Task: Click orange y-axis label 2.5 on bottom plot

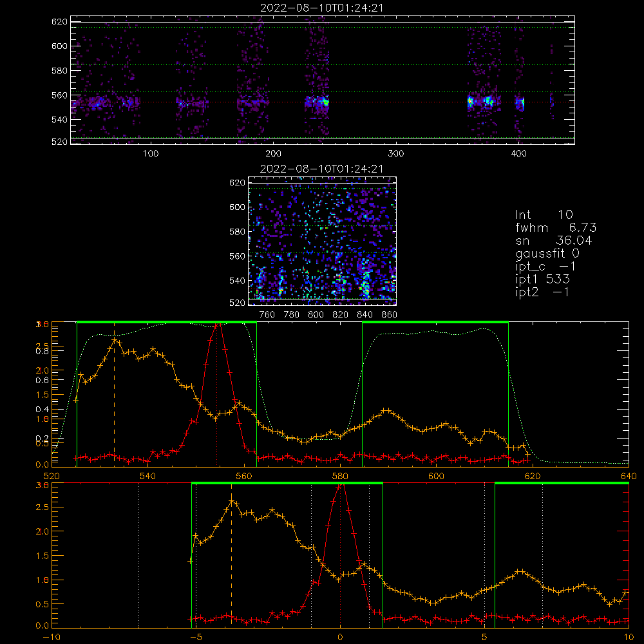Action: pos(43,507)
